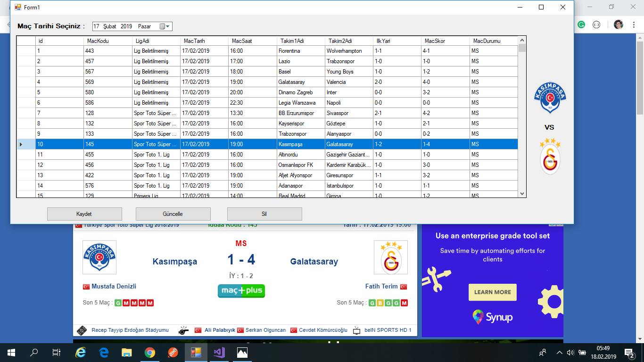Sort grid by id column header
The width and height of the screenshot is (644, 362).
tap(60, 41)
